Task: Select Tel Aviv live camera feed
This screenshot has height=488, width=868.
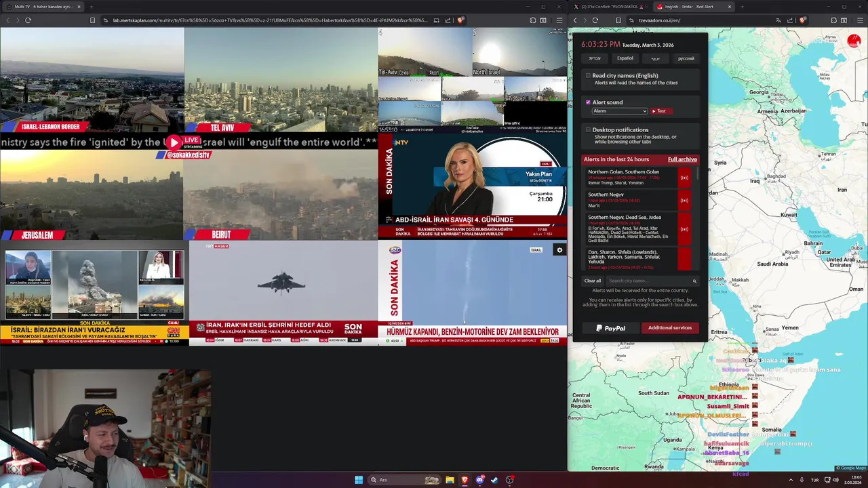Action: click(x=281, y=80)
